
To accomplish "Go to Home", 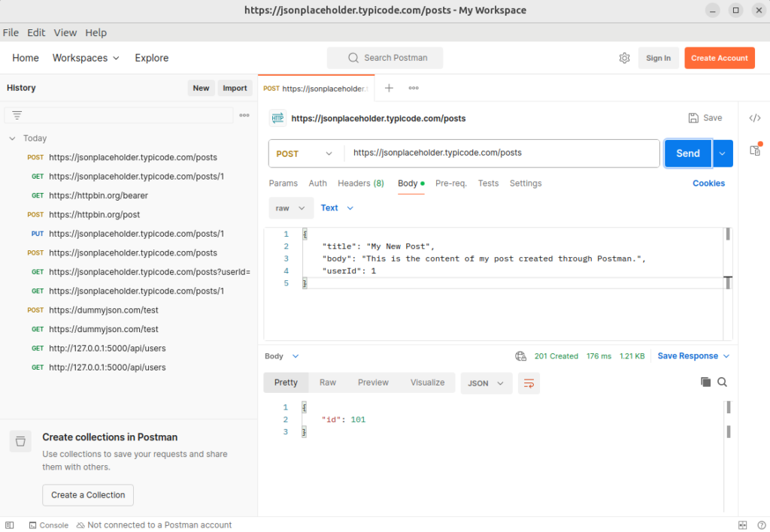I will click(x=26, y=58).
